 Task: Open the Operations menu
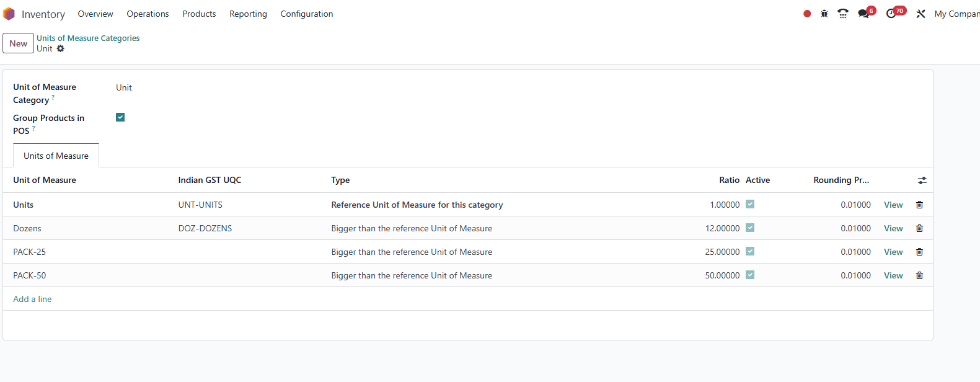(148, 14)
